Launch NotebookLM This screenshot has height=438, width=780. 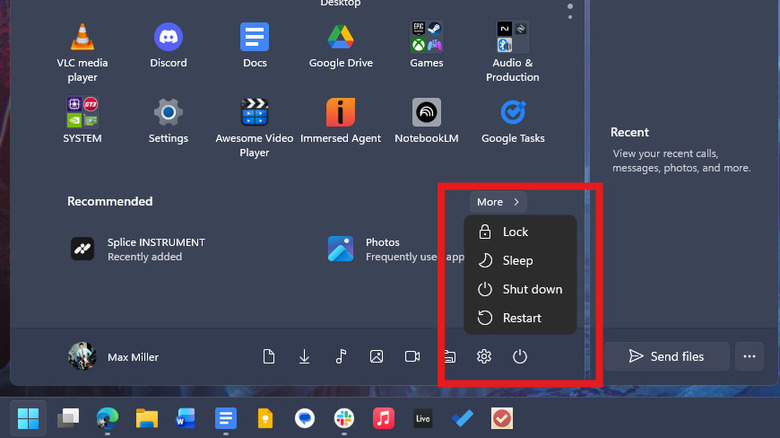point(426,120)
